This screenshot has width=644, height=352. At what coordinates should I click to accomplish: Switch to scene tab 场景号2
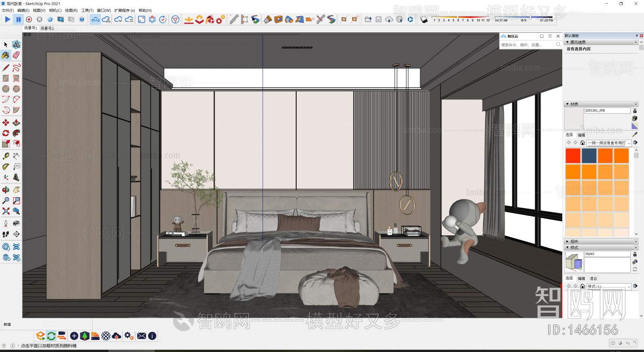47,28
